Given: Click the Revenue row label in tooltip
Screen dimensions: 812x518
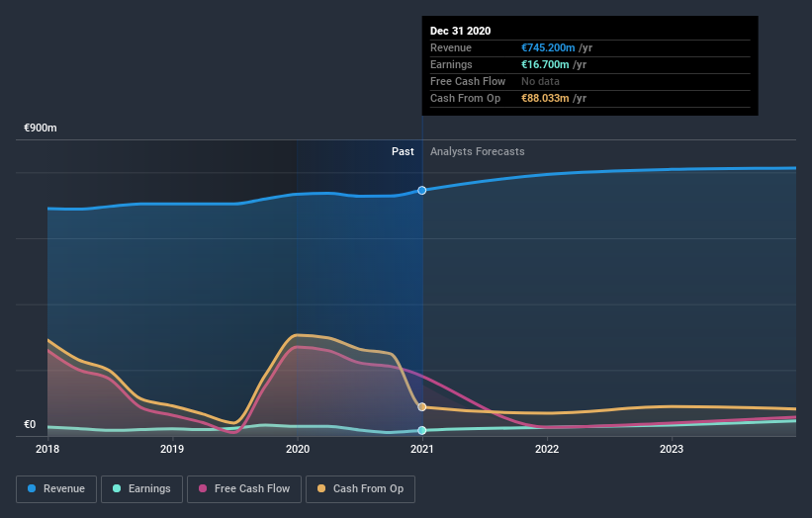Looking at the screenshot, I should point(451,47).
